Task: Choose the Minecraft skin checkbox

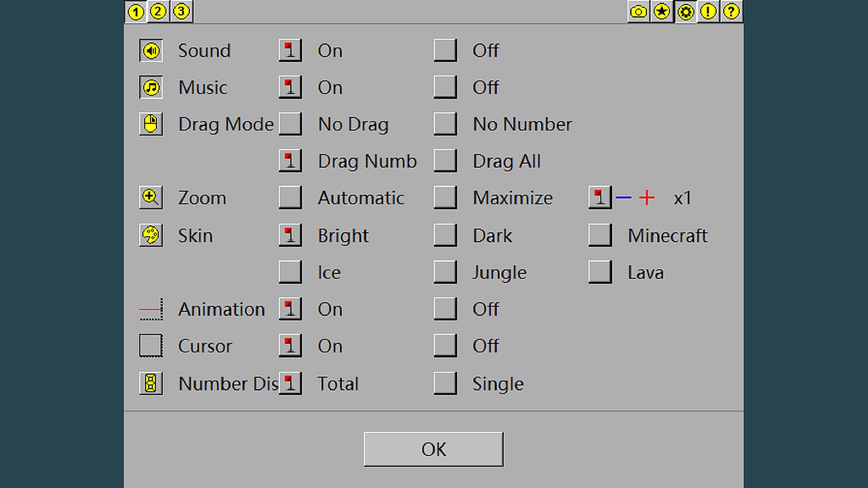Action: 600,235
